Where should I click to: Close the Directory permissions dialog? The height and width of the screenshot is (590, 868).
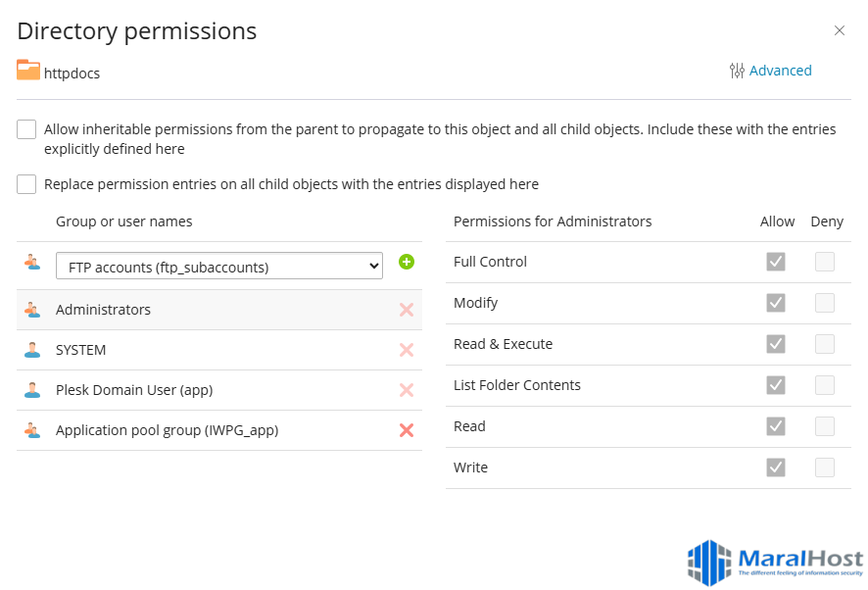pos(840,30)
